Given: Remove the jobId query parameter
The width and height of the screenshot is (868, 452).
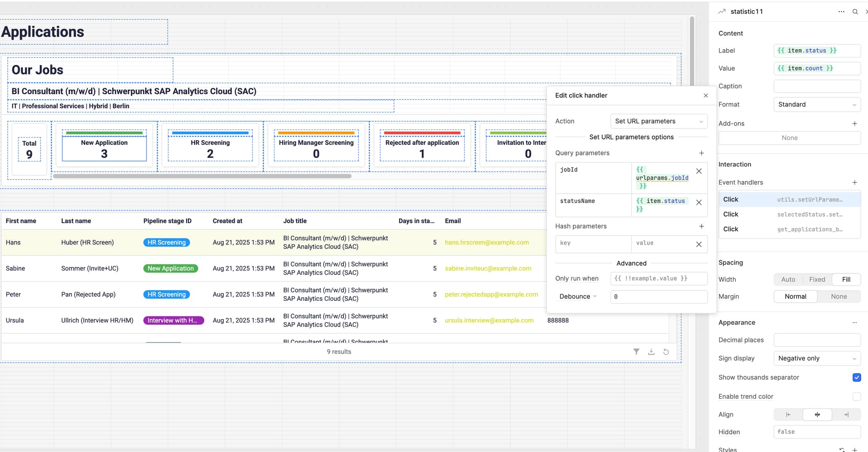Looking at the screenshot, I should click(699, 171).
